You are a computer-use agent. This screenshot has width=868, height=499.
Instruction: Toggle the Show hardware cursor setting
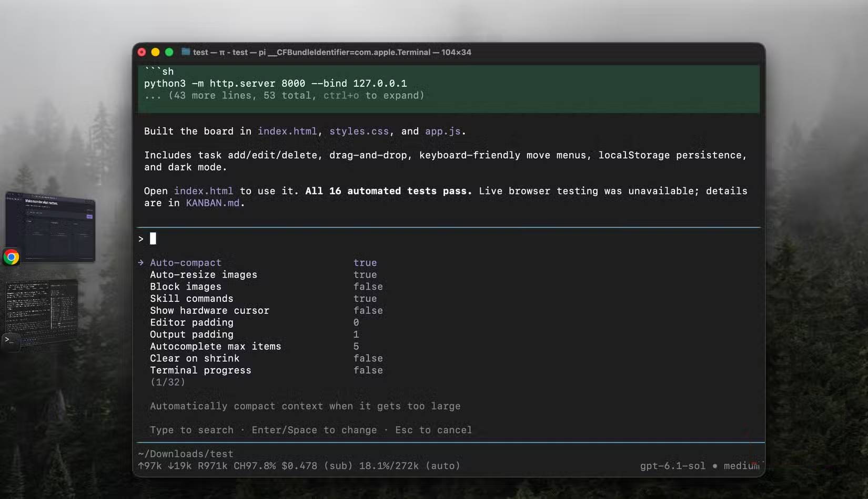[x=266, y=311]
